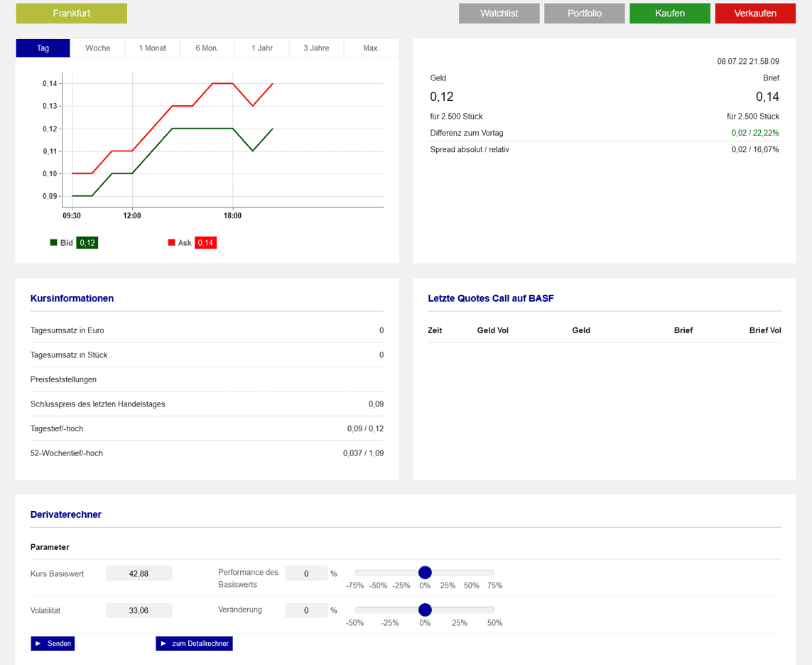Viewport: 812px width, 665px height.
Task: Select the Tag chart tab
Action: pos(43,48)
